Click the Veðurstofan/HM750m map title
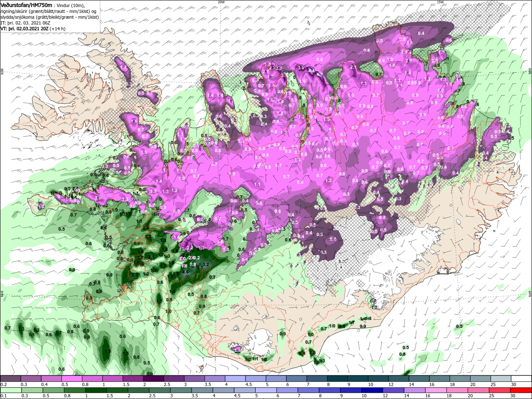The image size is (532, 399). click(x=26, y=5)
